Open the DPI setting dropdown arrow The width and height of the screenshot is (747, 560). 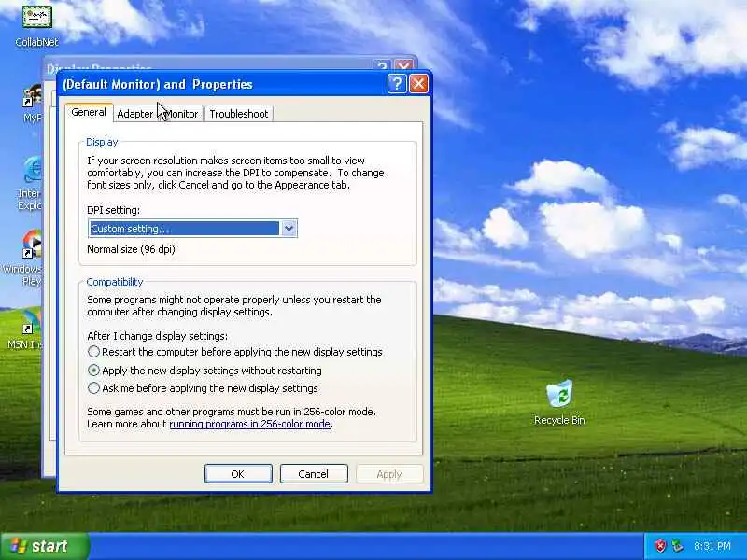[x=289, y=229]
